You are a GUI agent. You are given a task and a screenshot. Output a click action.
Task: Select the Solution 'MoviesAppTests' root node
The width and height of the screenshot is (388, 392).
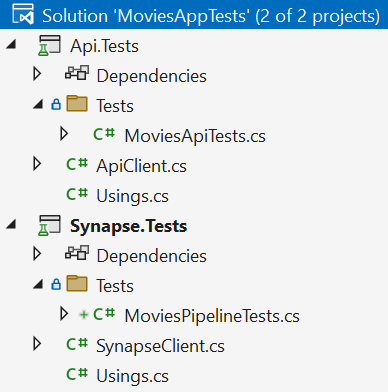point(194,15)
